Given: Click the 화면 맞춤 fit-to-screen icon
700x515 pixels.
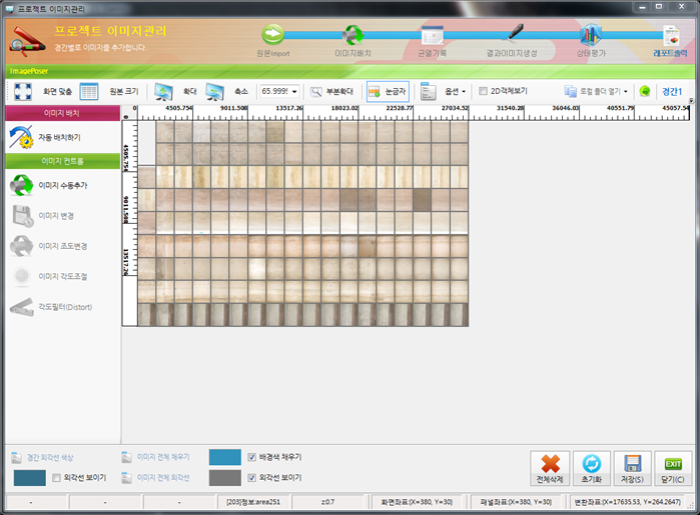Looking at the screenshot, I should point(23,91).
